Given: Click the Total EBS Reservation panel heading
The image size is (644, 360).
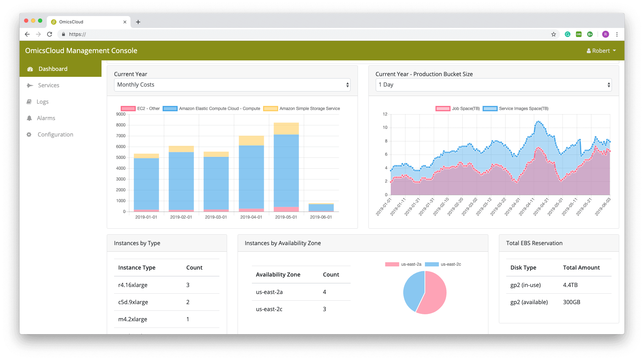Looking at the screenshot, I should tap(534, 243).
